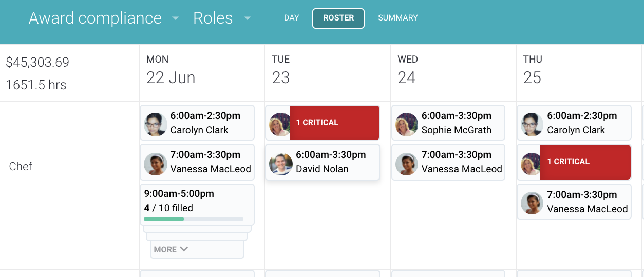
Task: Switch to the DAY view tab
Action: (291, 18)
